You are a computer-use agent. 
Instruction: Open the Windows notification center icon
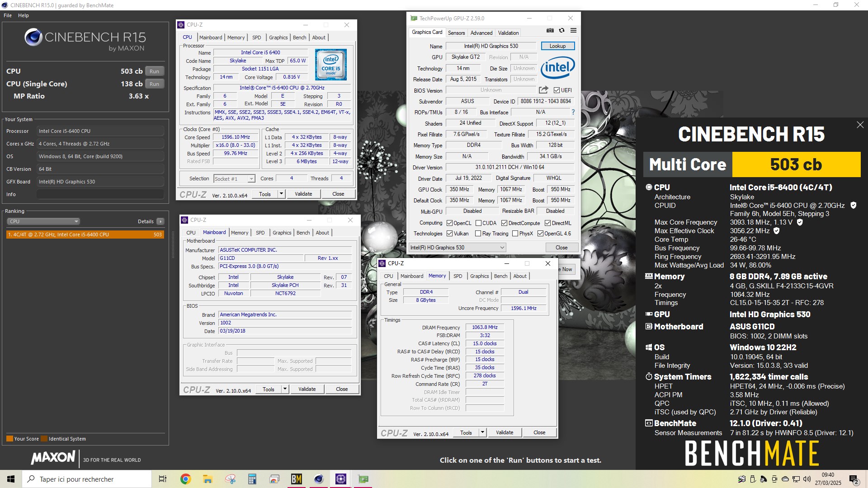point(854,479)
